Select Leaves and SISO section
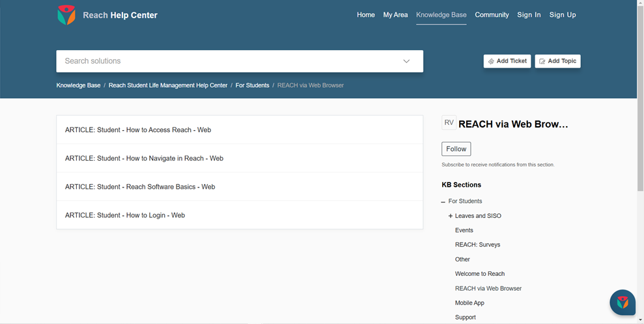The image size is (644, 324). coord(478,216)
